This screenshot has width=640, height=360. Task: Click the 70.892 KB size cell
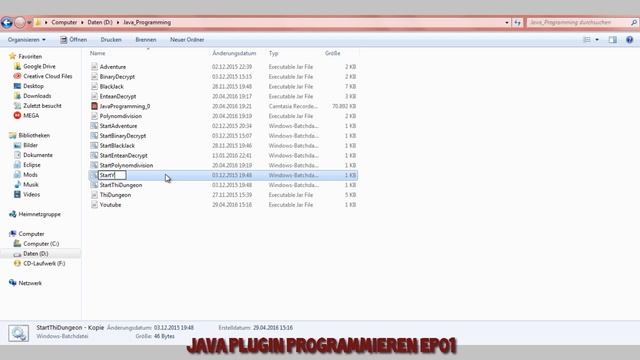click(x=344, y=106)
